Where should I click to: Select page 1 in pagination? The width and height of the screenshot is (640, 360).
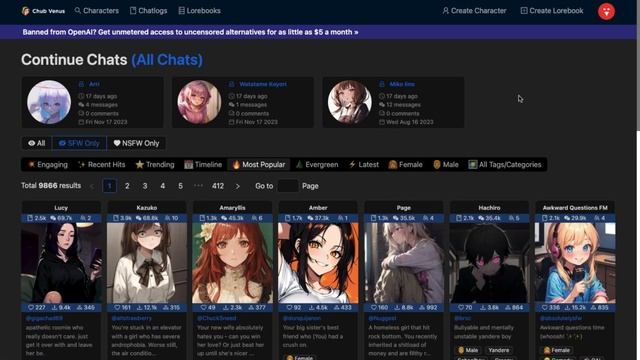[x=109, y=186]
